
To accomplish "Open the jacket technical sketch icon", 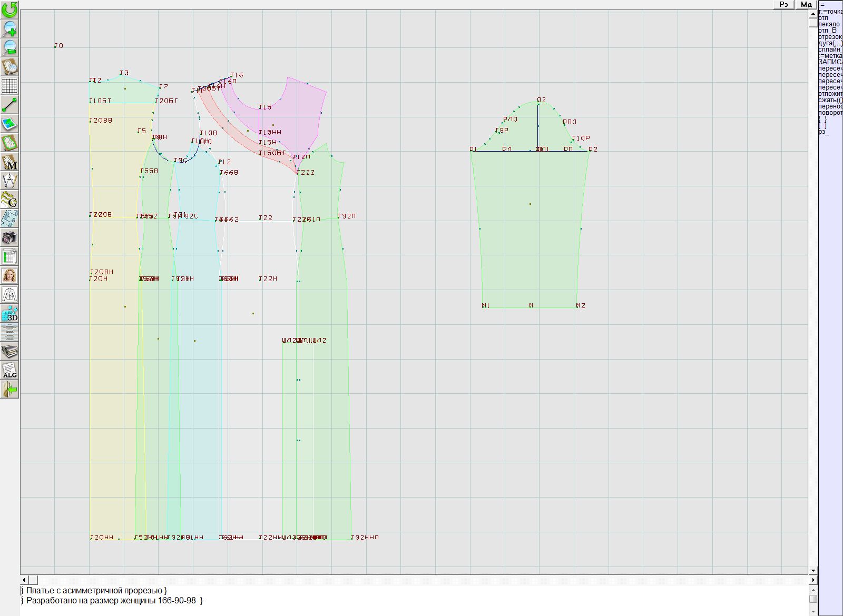I will point(9,294).
